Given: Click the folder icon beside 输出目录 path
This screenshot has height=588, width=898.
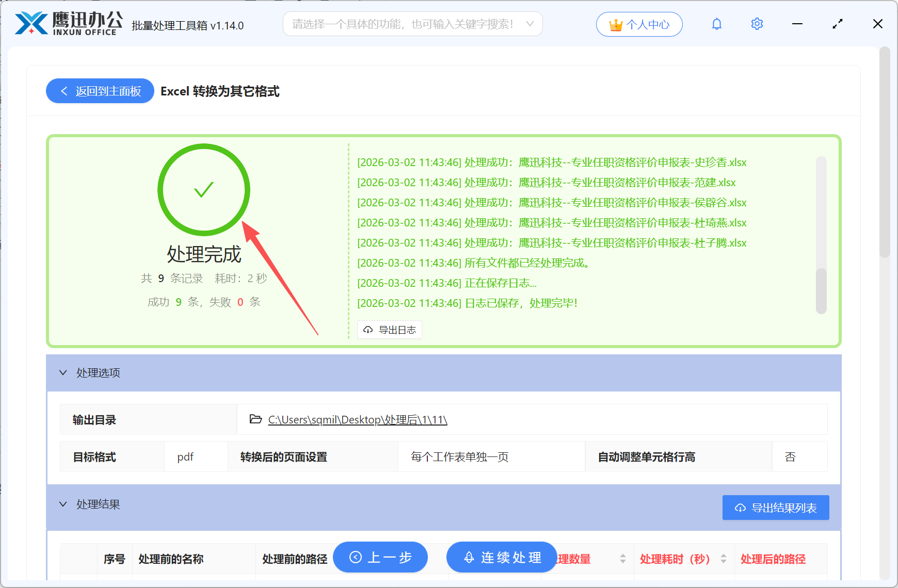Looking at the screenshot, I should (255, 419).
